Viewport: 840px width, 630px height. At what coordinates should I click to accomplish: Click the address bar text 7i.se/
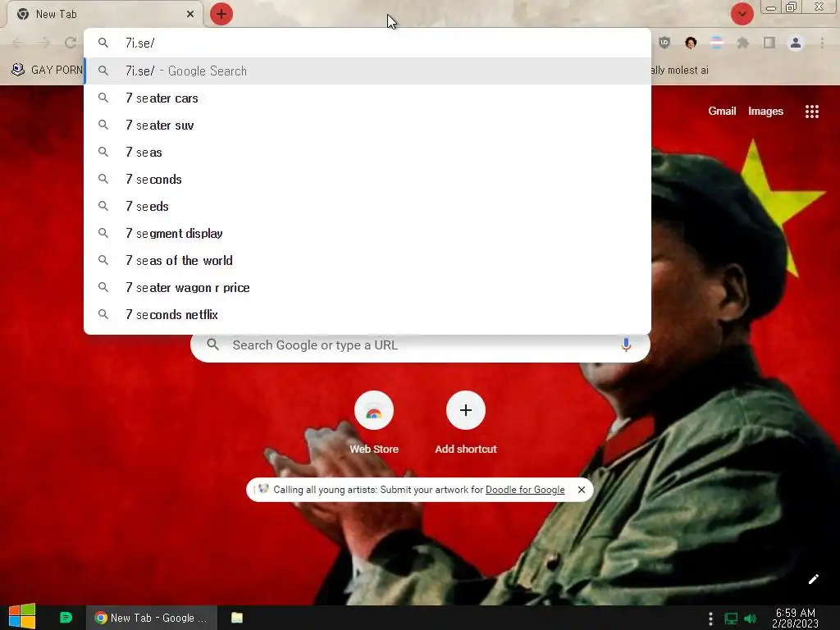(x=139, y=43)
